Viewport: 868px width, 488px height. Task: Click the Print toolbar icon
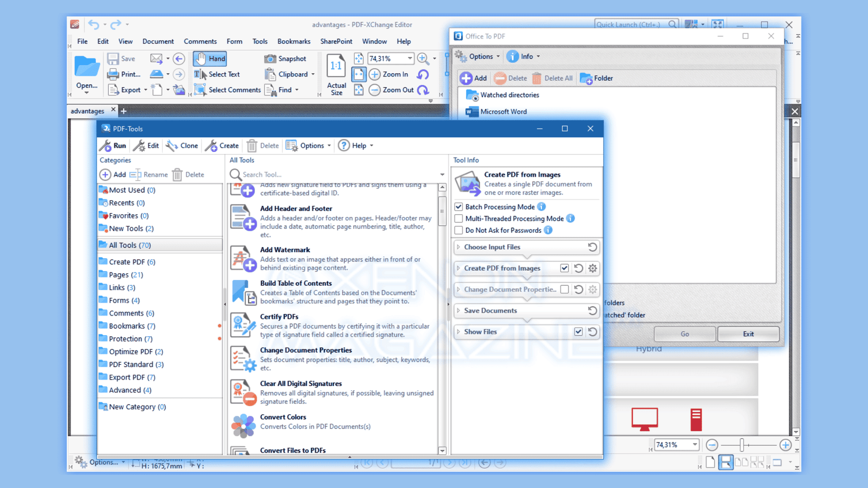click(x=113, y=74)
